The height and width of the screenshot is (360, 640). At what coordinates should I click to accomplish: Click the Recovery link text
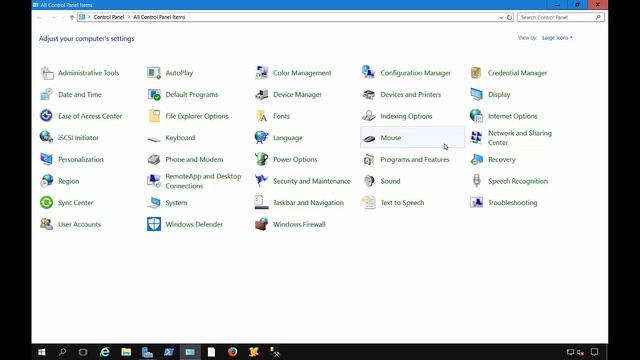pos(502,160)
